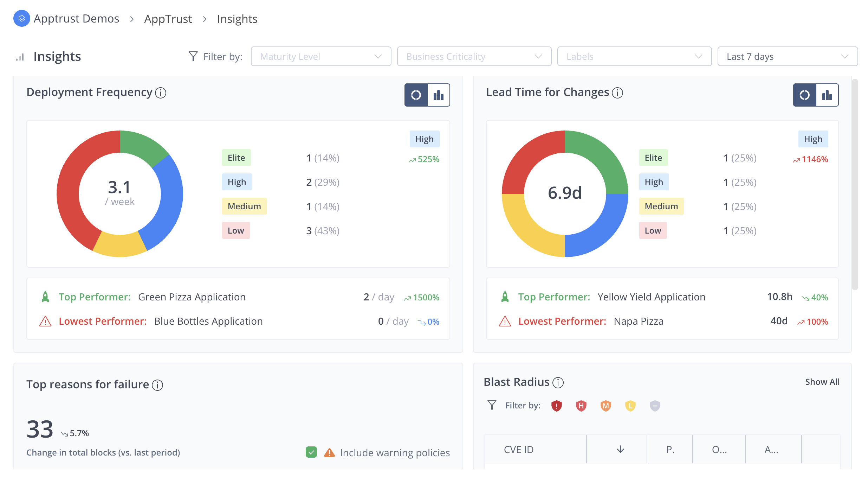Switch Deployment Frequency to bar chart view
The width and height of the screenshot is (868, 477).
coord(438,95)
